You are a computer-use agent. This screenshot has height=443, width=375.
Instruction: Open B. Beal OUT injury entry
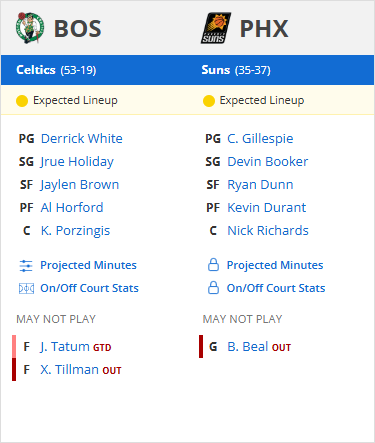click(259, 347)
